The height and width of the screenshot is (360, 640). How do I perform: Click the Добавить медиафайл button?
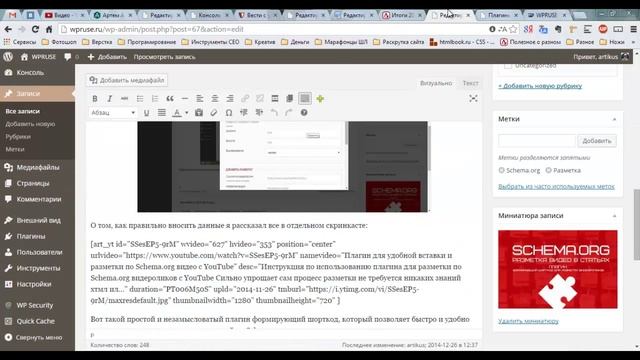pos(127,80)
